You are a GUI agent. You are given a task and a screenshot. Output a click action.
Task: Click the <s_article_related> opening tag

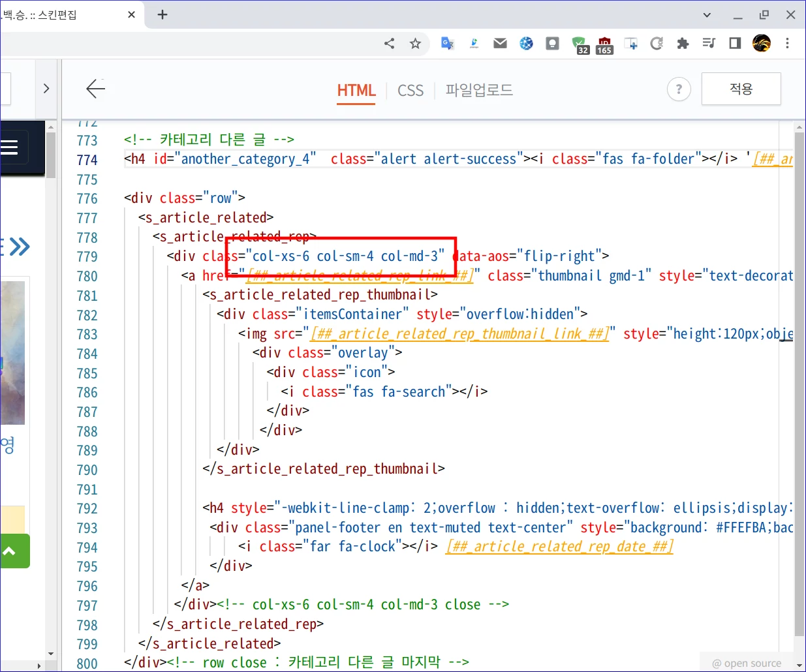[x=206, y=217]
